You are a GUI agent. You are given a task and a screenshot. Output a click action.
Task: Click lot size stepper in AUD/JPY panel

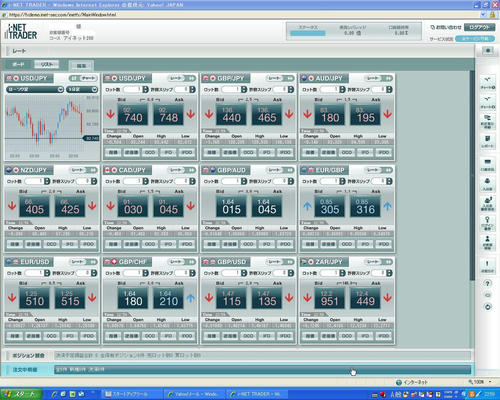(x=342, y=90)
